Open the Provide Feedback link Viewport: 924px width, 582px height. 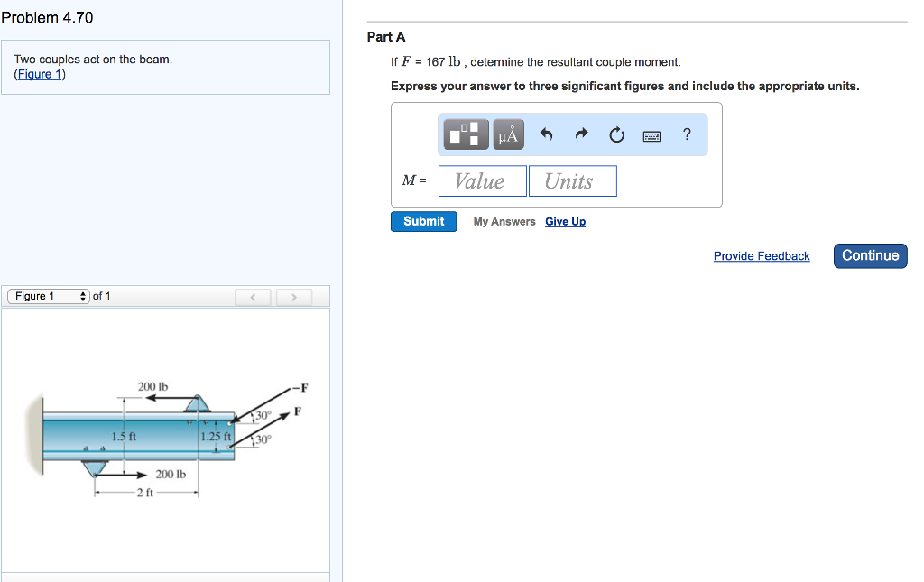[x=761, y=256]
